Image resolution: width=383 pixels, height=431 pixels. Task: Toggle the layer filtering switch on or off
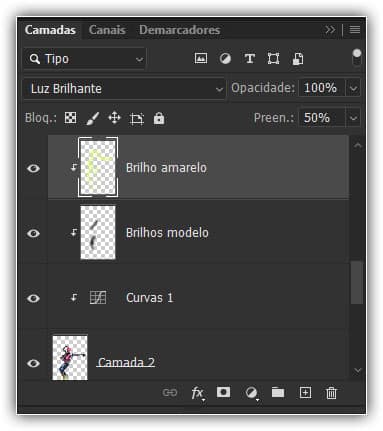point(357,57)
